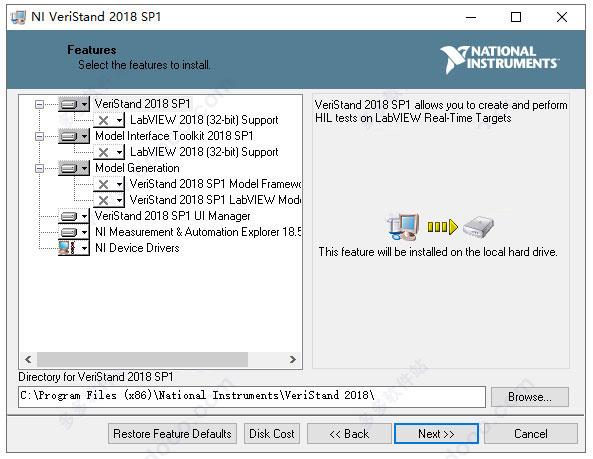Click Restore Feature Defaults button

point(172,434)
